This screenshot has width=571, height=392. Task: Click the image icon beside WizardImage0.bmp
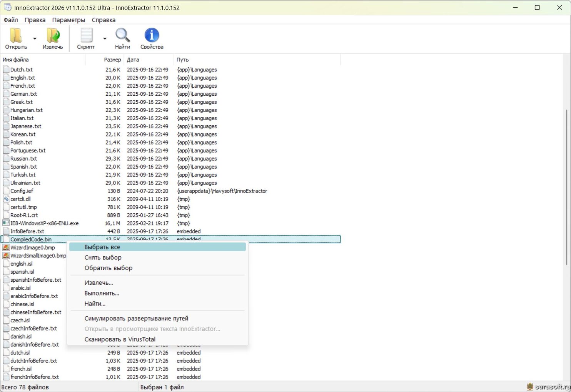pyautogui.click(x=6, y=247)
